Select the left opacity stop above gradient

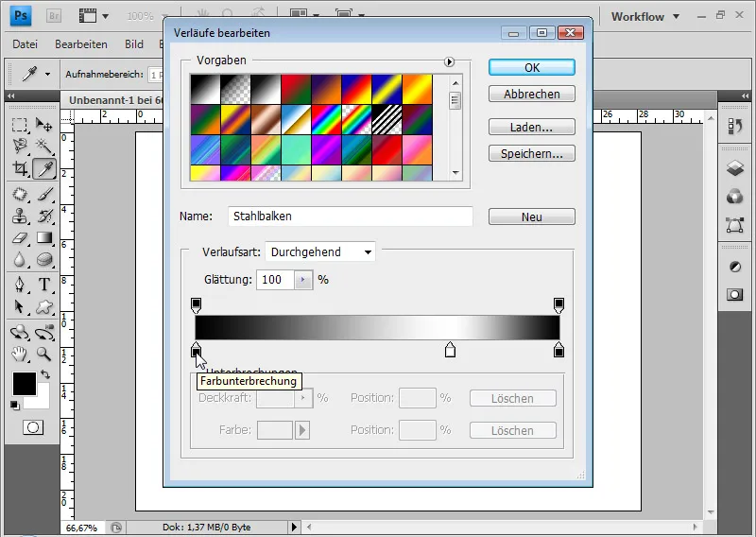[196, 305]
